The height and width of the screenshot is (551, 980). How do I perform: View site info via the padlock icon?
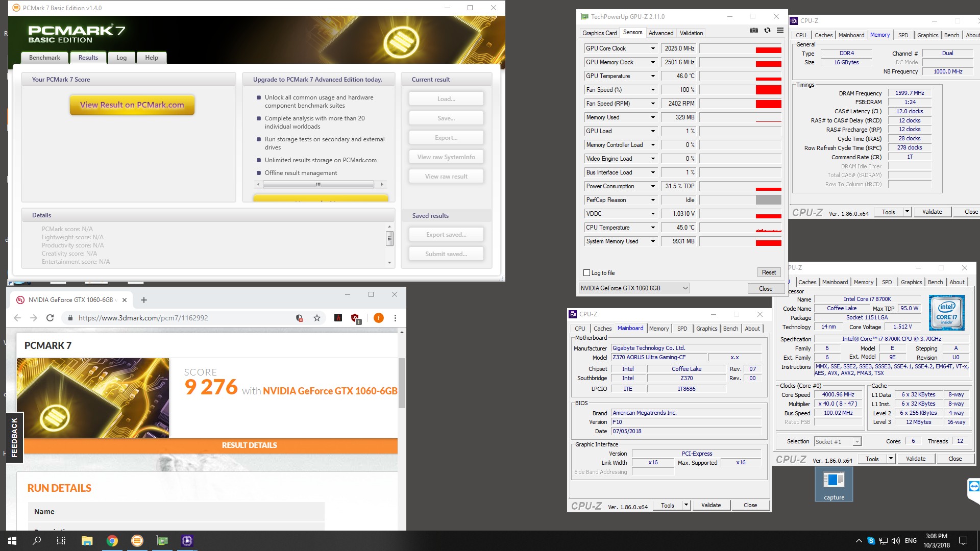pyautogui.click(x=70, y=318)
